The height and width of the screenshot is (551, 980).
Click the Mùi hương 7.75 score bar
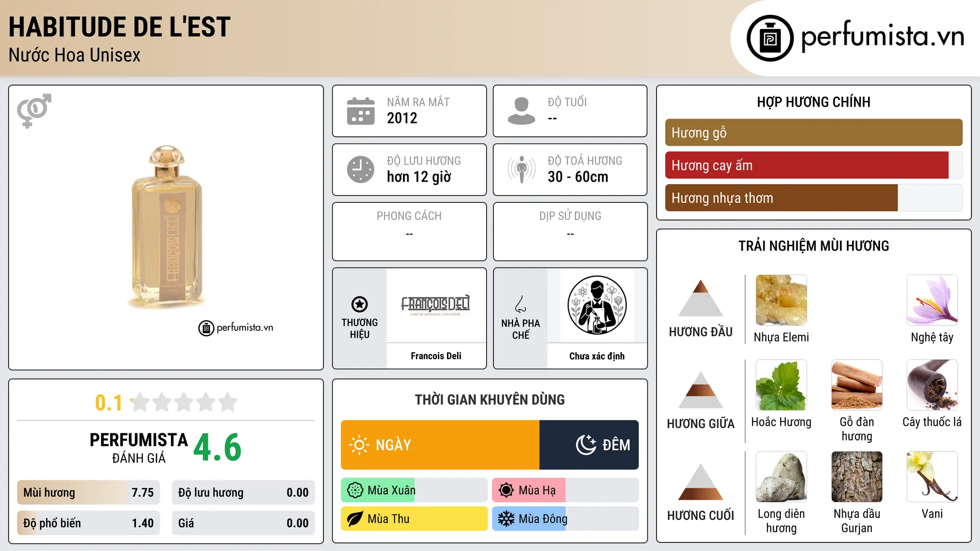89,493
